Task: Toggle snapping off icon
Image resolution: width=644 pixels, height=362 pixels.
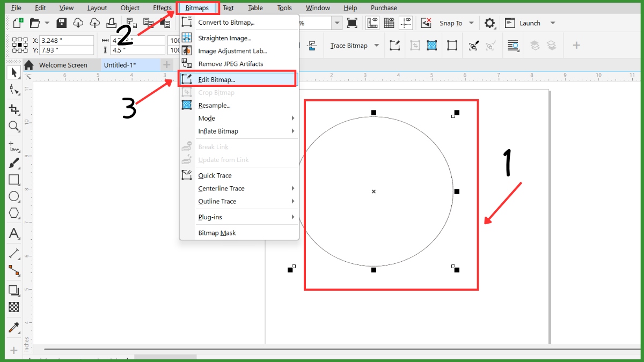Action: pos(426,23)
